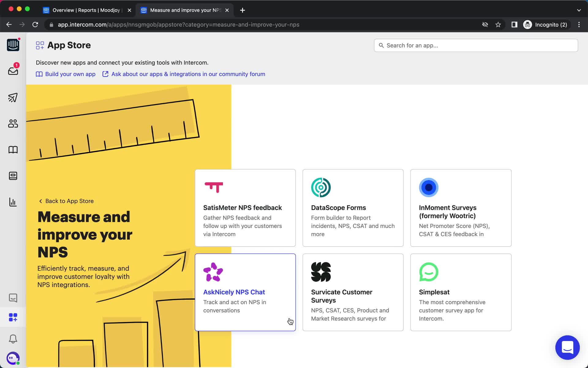This screenshot has height=368, width=588.
Task: Click the DataScope Forms logo icon
Action: point(321,187)
